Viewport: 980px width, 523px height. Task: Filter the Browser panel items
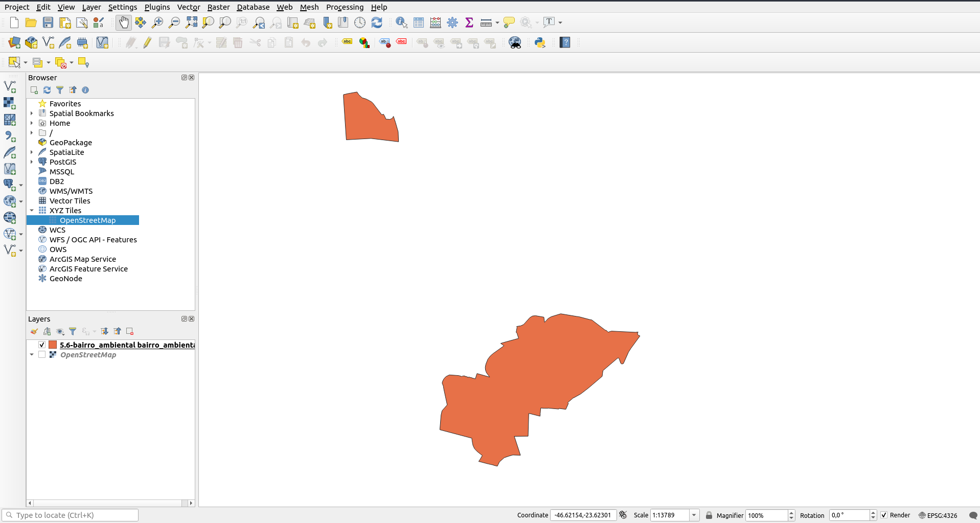tap(60, 90)
